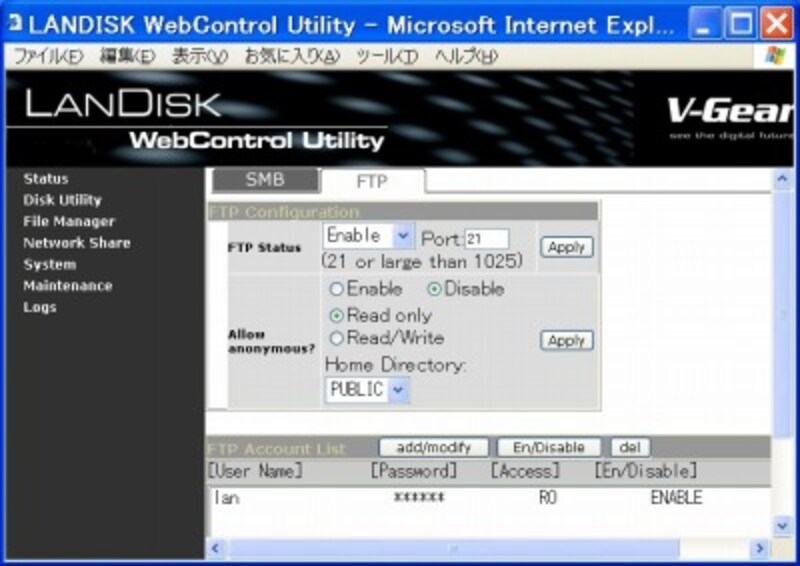The width and height of the screenshot is (800, 566).
Task: Switch to the SMB tab
Action: pyautogui.click(x=265, y=180)
